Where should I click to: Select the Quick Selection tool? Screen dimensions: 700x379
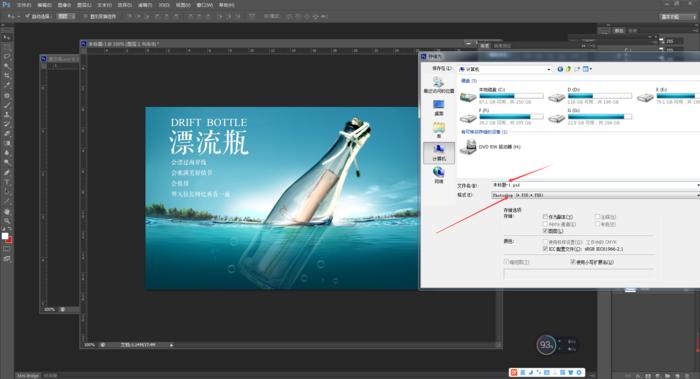7,66
